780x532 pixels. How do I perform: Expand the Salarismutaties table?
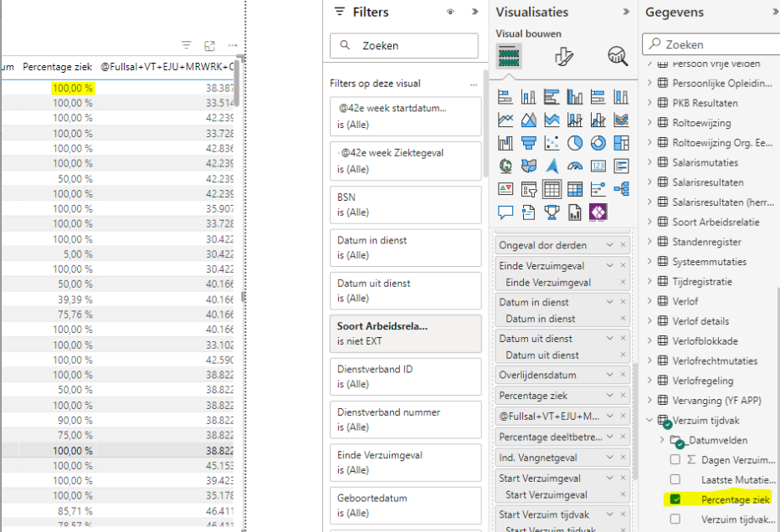click(x=649, y=162)
